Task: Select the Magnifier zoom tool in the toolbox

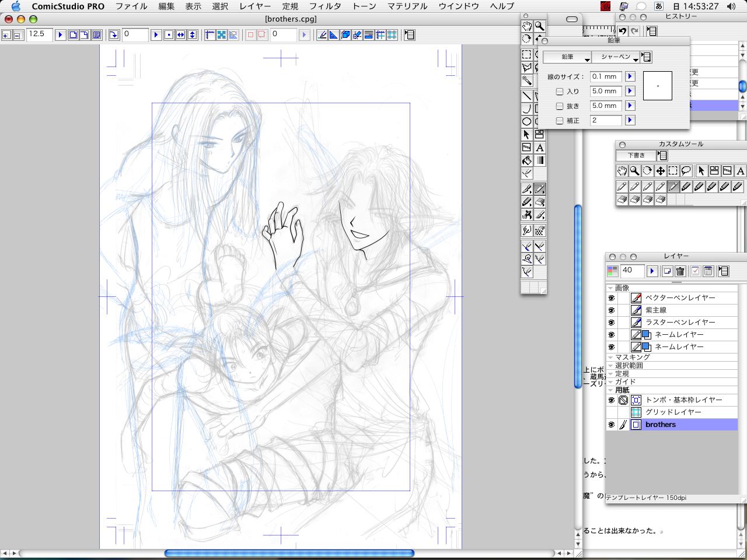Action: tap(540, 26)
